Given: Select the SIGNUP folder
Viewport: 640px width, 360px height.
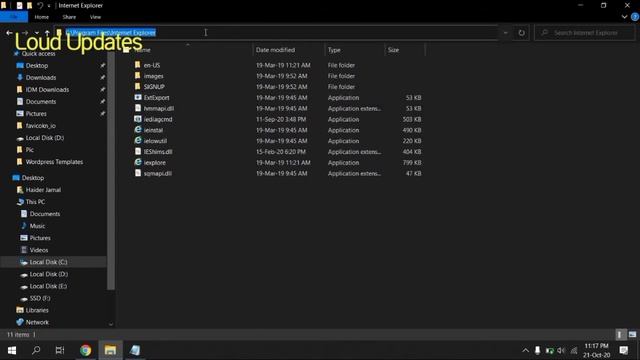Looking at the screenshot, I should click(x=154, y=87).
